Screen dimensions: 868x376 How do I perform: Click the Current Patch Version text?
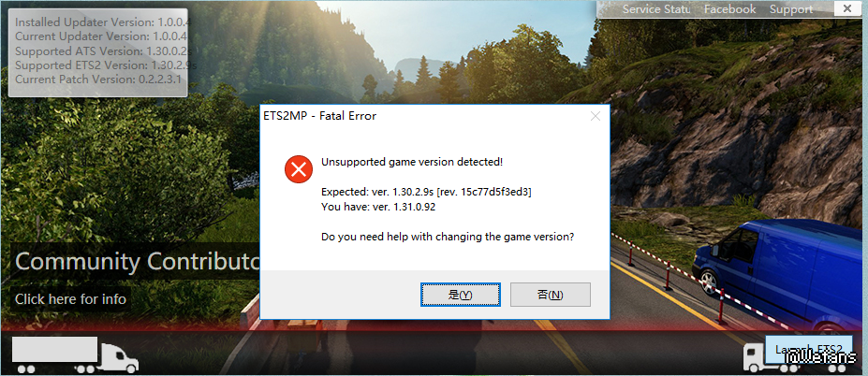click(x=98, y=80)
